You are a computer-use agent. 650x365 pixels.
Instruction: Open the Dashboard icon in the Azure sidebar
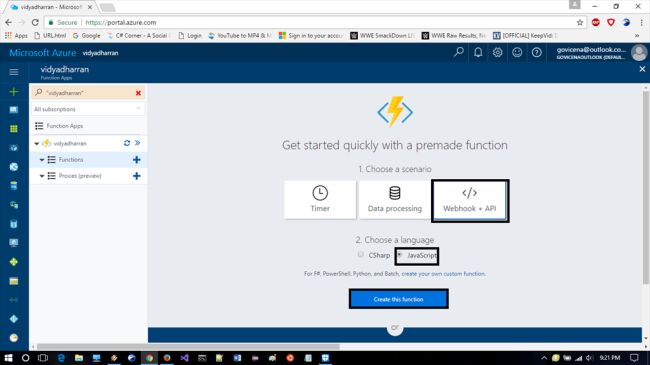pyautogui.click(x=14, y=110)
